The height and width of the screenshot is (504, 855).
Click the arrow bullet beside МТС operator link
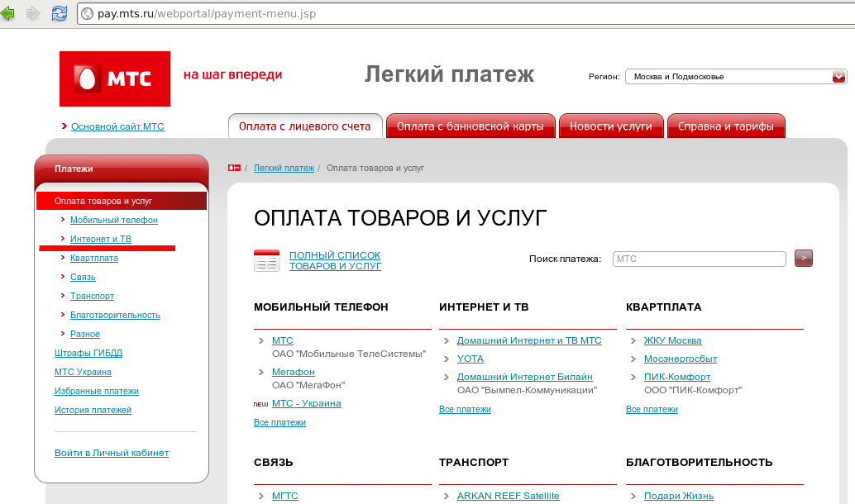261,341
